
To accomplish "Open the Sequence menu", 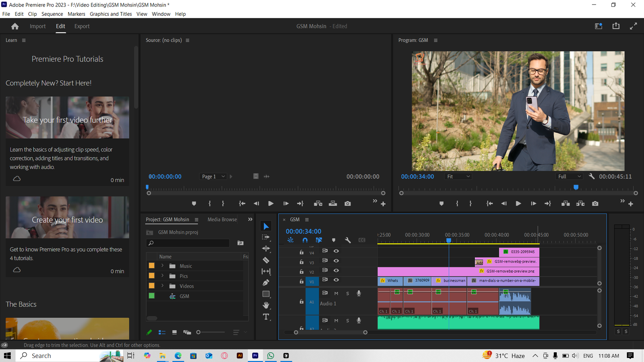I will pyautogui.click(x=52, y=14).
